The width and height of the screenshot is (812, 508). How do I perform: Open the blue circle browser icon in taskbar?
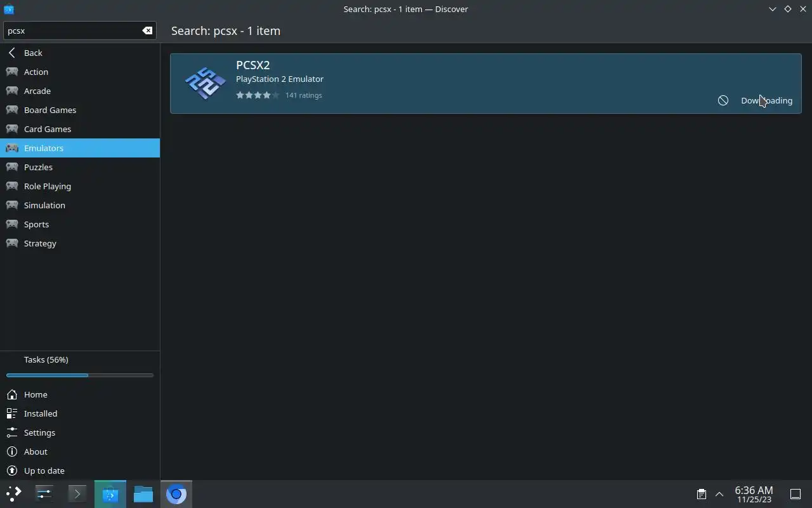pyautogui.click(x=176, y=493)
